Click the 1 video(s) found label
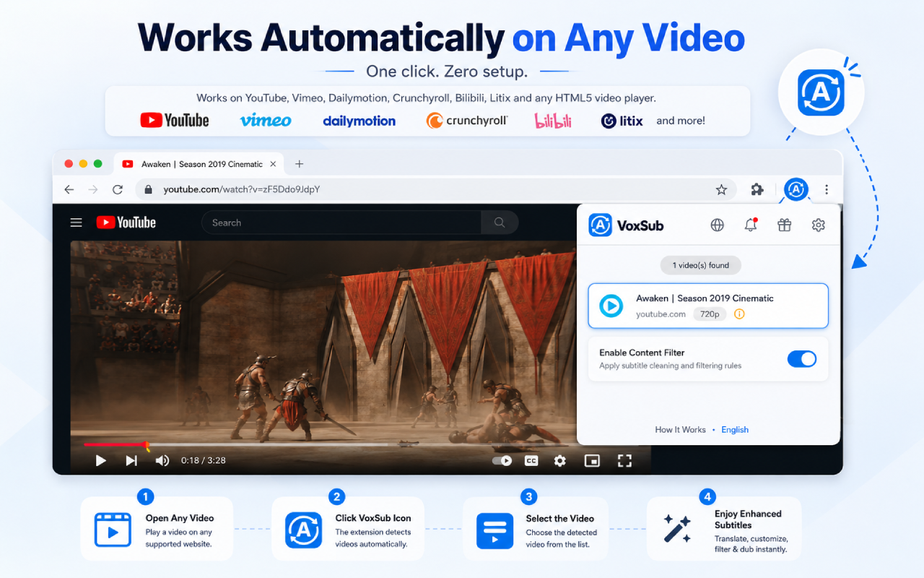This screenshot has height=578, width=924. click(701, 265)
